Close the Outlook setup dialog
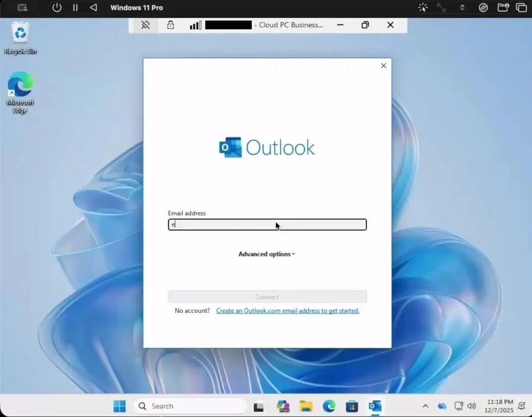The height and width of the screenshot is (417, 532). 384,66
